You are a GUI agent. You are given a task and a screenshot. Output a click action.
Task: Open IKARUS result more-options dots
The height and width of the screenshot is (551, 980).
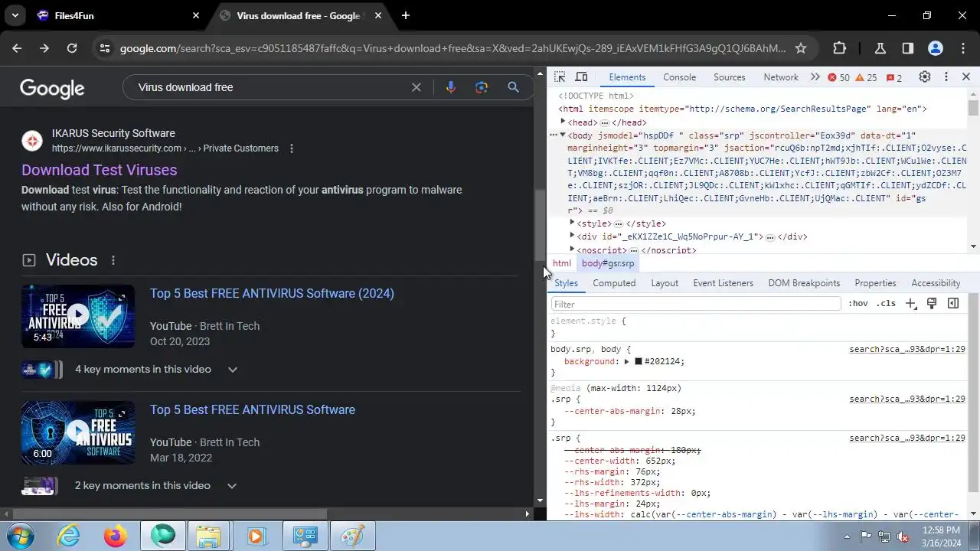[292, 148]
